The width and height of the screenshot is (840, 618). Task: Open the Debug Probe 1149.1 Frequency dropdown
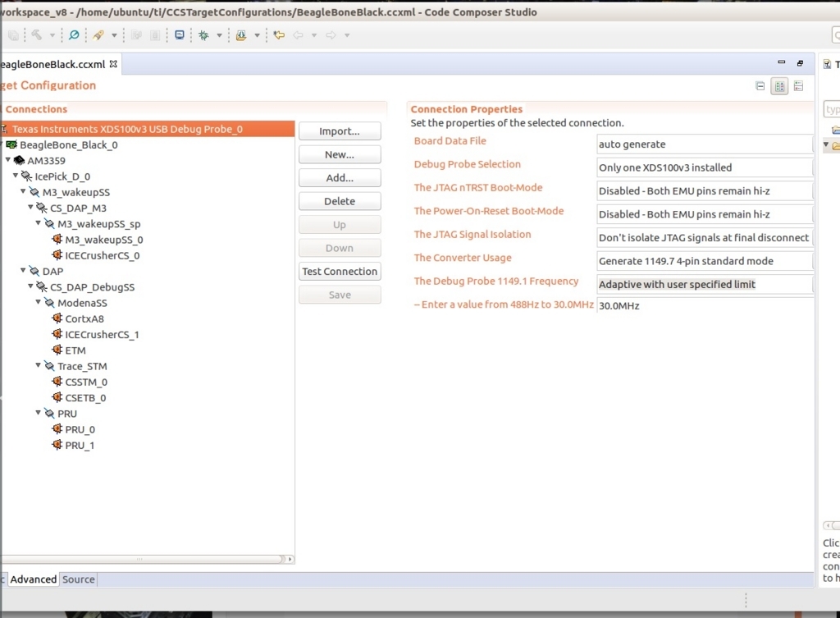coord(705,285)
